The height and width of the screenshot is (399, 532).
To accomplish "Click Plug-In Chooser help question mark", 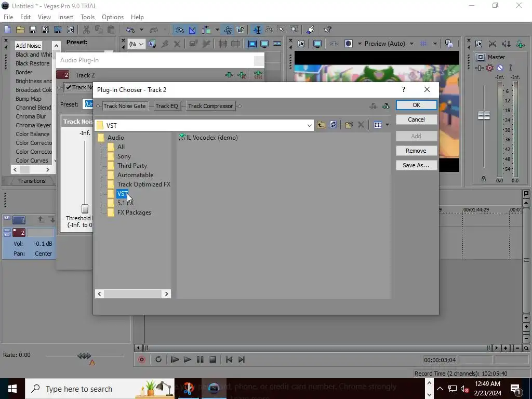I will click(403, 89).
